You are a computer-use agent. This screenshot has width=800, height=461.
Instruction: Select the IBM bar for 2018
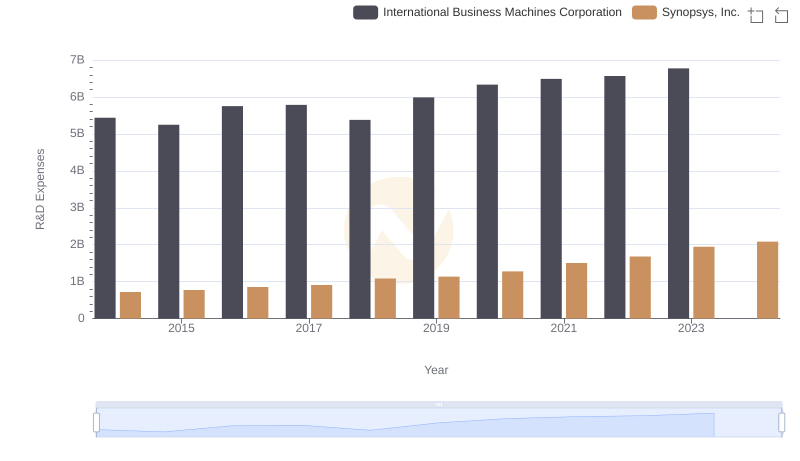(x=360, y=219)
